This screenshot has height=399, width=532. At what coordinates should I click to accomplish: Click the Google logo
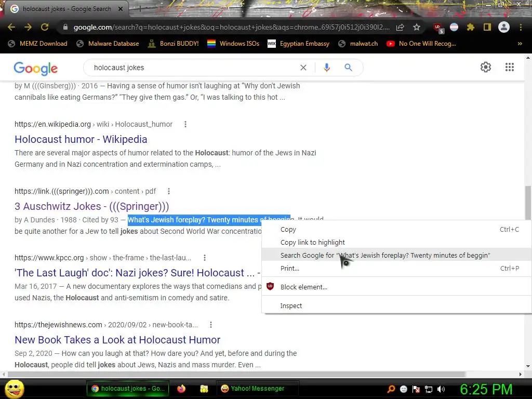(36, 68)
